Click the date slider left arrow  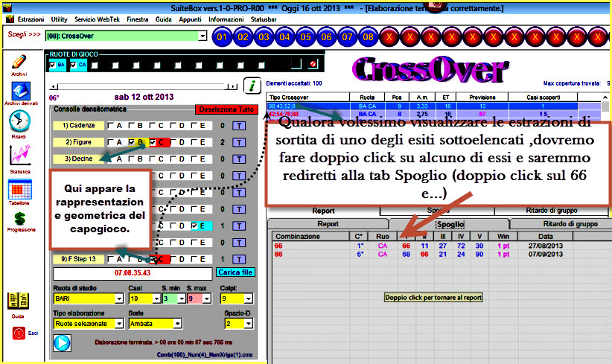coord(54,86)
